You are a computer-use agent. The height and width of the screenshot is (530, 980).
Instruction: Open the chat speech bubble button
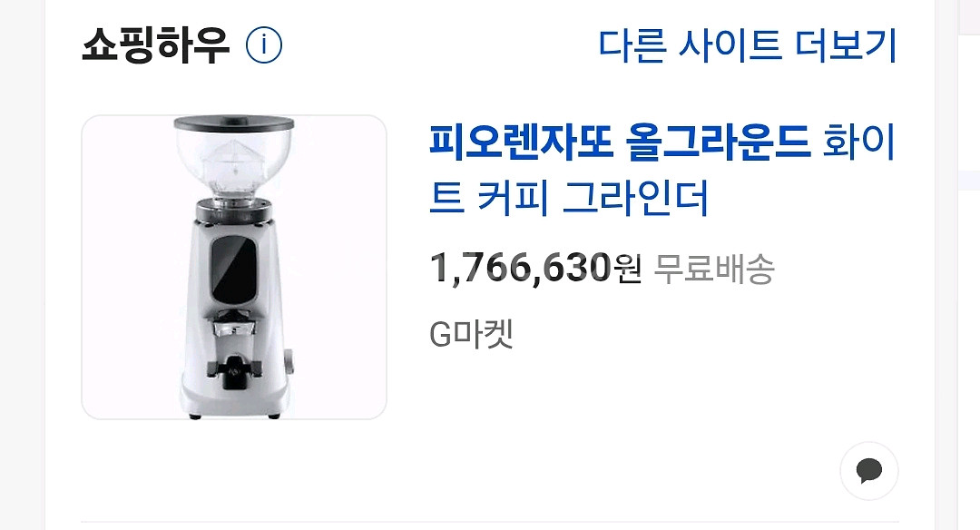point(868,471)
